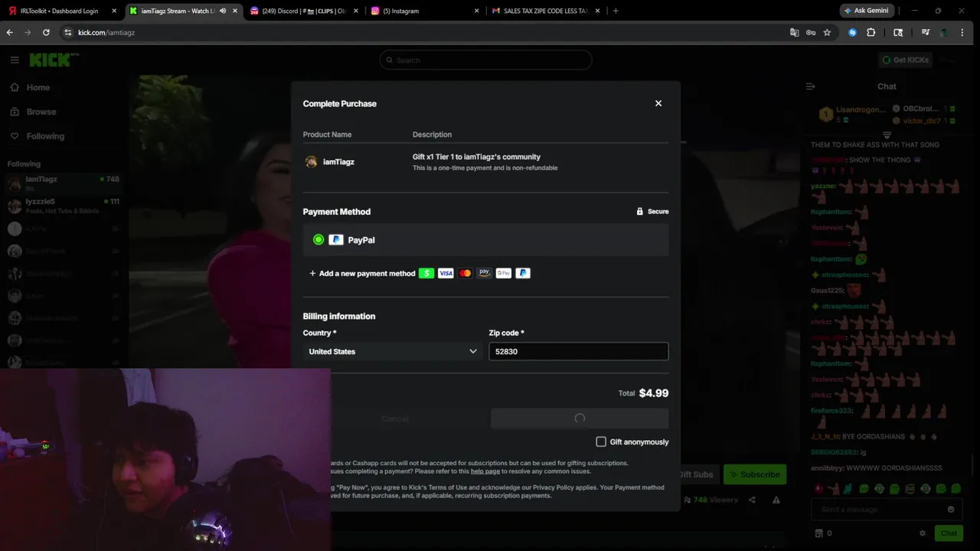The image size is (980, 551).
Task: Click the kick.com/iamtiagz address bar
Action: pyautogui.click(x=429, y=33)
